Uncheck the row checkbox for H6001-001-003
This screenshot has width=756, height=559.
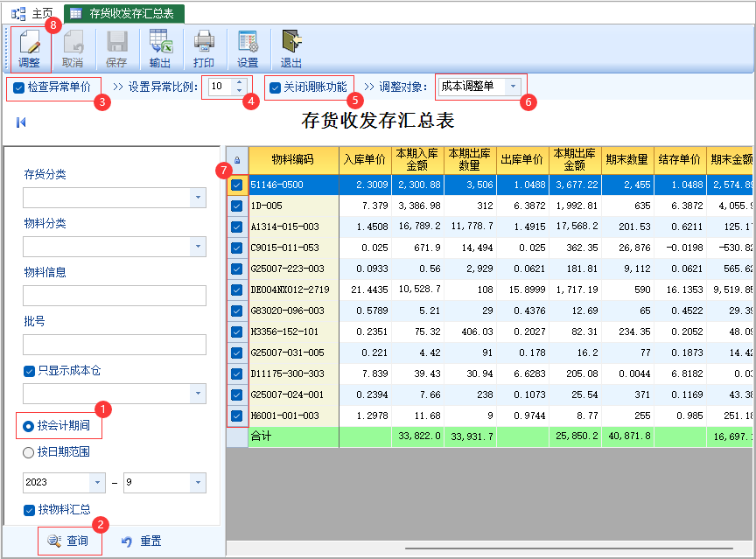237,416
